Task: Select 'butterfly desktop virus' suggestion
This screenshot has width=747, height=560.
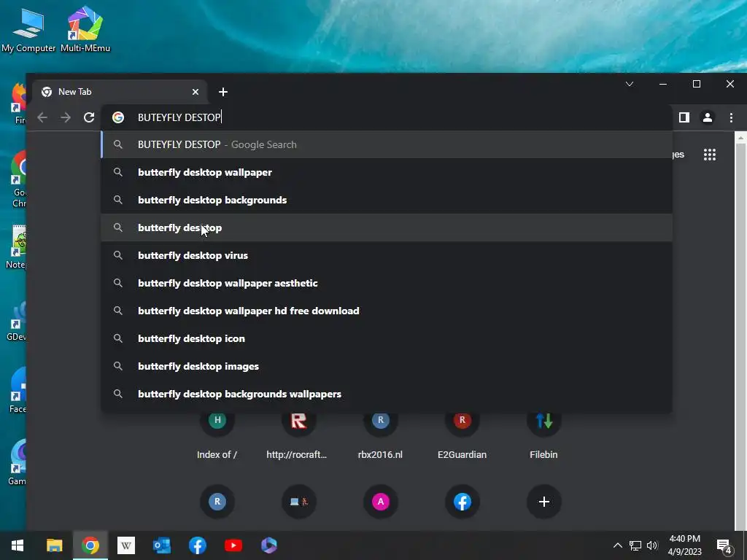Action: pos(387,255)
